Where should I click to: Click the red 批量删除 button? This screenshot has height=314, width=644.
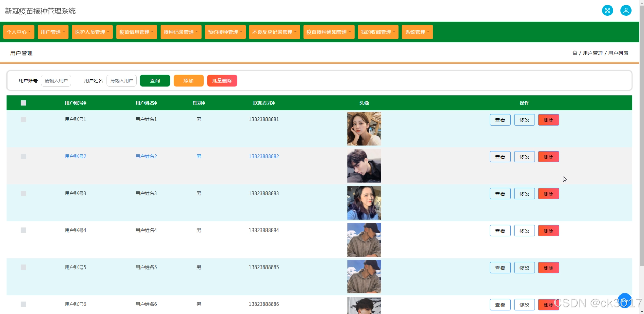coord(222,81)
